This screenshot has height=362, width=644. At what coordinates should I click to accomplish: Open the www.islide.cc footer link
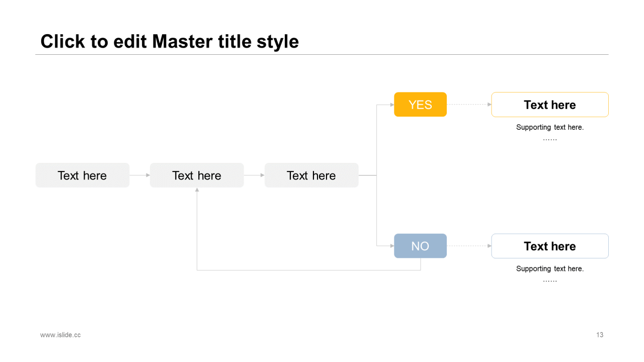tap(60, 335)
